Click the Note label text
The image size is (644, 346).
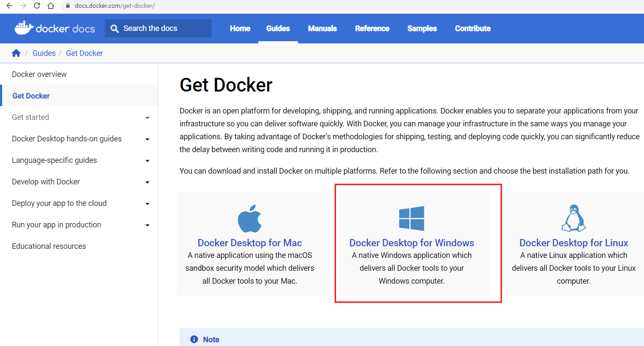click(x=211, y=340)
